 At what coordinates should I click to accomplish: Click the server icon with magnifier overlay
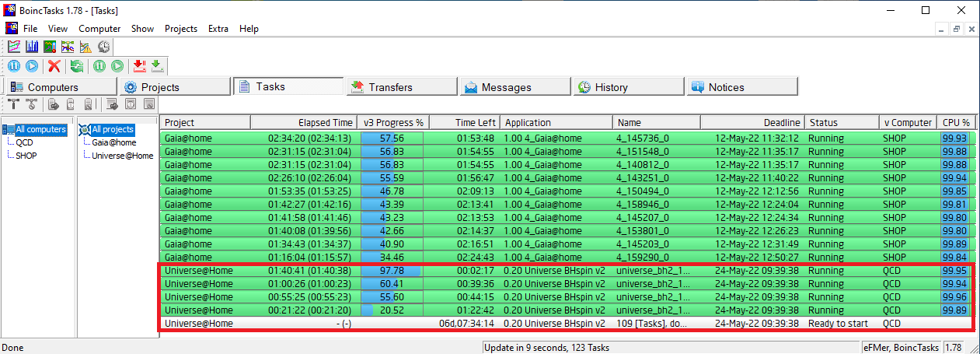[x=89, y=104]
